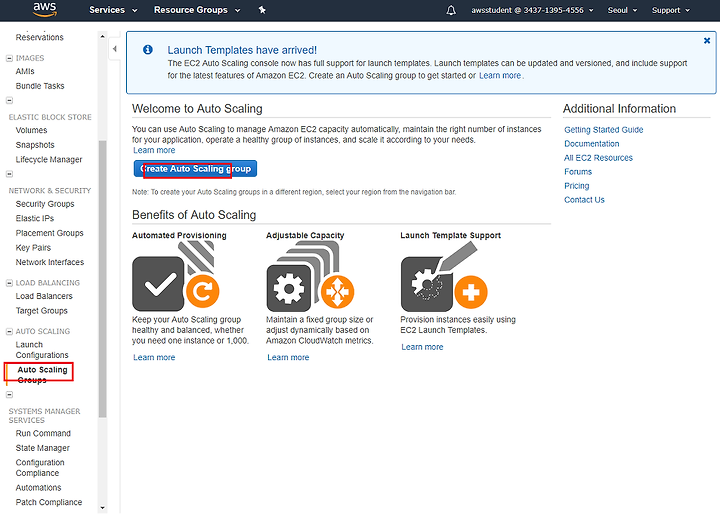Click the sidebar scroll up arrow
The image size is (720, 515).
pos(102,36)
